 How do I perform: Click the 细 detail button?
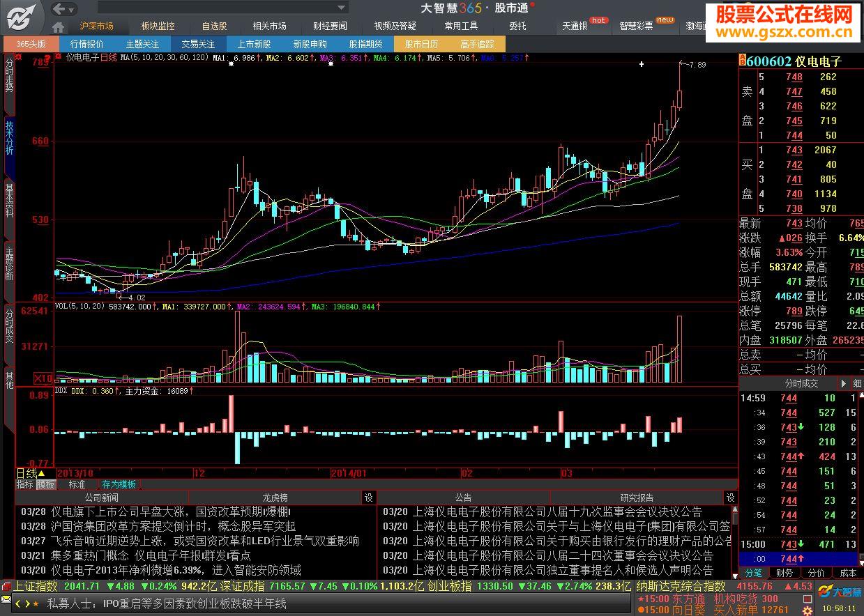857,383
